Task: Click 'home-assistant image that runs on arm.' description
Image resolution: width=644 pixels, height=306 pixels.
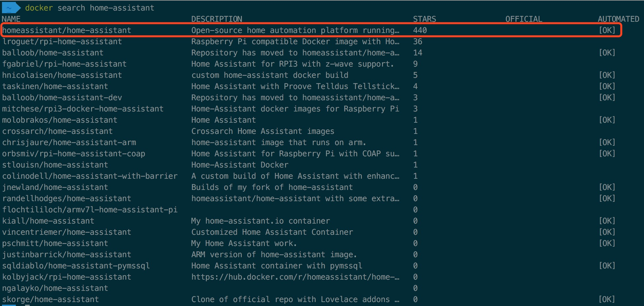Action: [x=279, y=142]
